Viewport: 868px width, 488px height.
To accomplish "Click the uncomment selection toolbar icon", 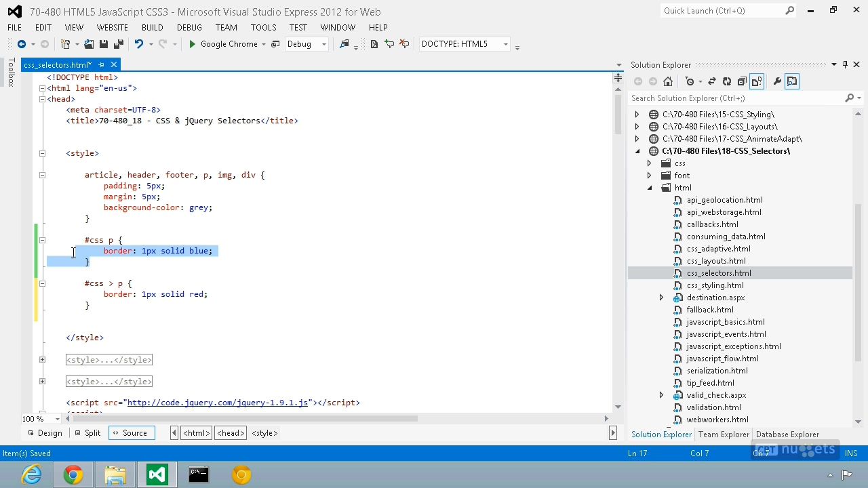I will [404, 44].
